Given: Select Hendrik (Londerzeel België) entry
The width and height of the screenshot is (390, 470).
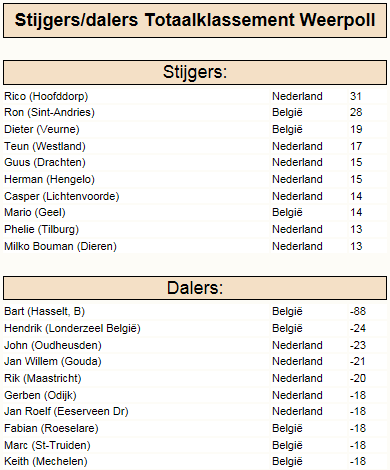Looking at the screenshot, I should [x=72, y=328].
